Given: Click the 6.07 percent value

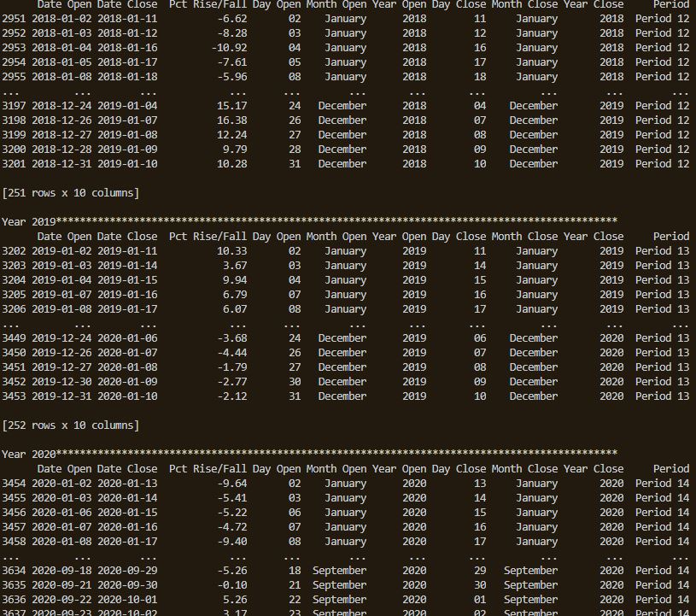Looking at the screenshot, I should [x=235, y=309].
